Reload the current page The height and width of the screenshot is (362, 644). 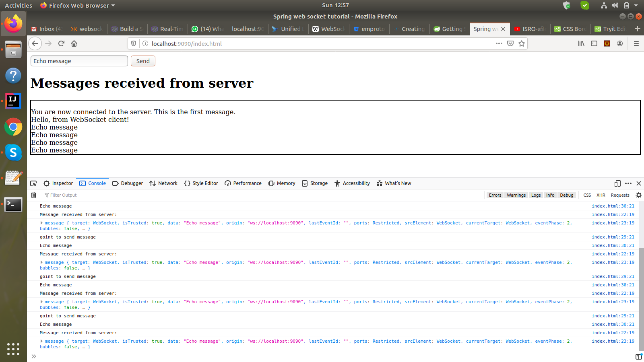tap(61, 43)
